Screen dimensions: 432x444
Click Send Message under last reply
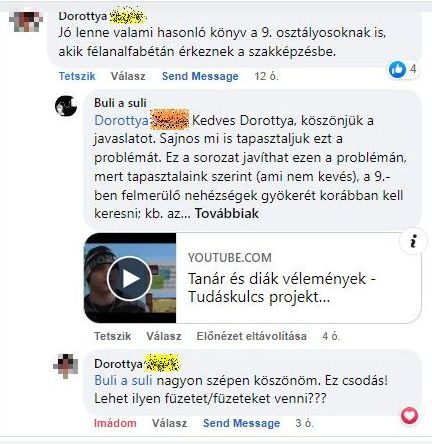[242, 423]
